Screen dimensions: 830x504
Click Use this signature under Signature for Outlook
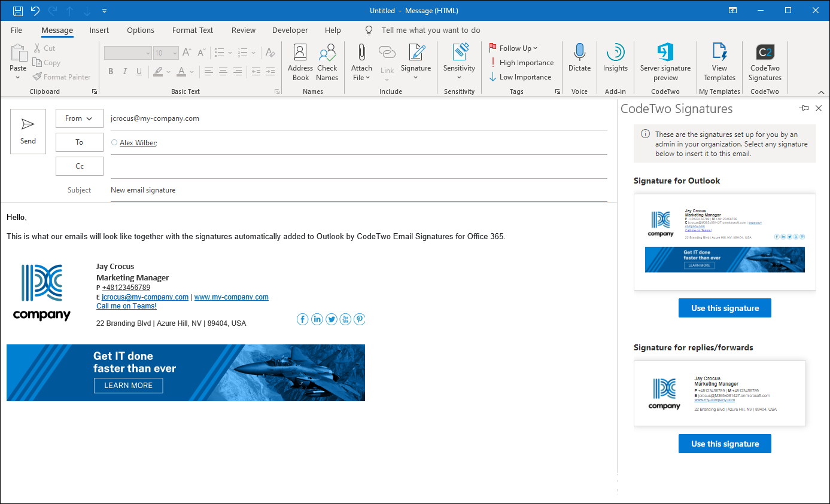click(725, 308)
